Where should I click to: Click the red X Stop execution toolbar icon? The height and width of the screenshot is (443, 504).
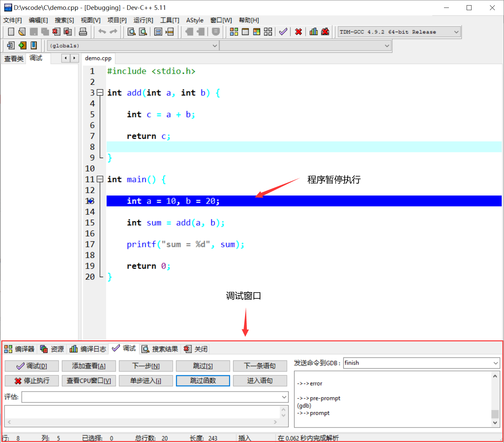click(x=298, y=32)
